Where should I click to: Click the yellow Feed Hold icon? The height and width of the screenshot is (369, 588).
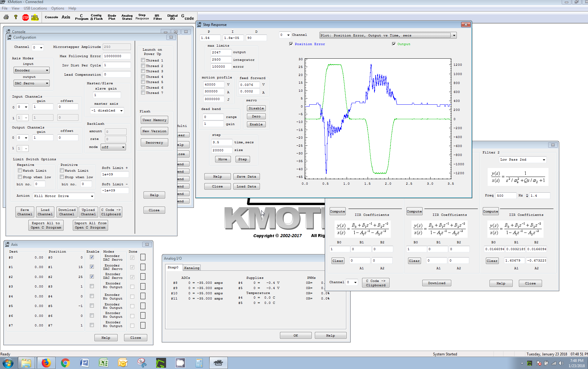[x=35, y=17]
